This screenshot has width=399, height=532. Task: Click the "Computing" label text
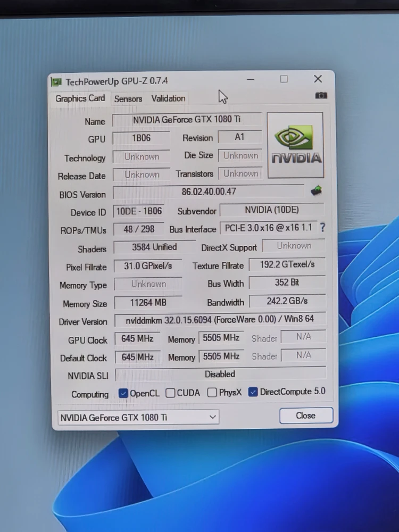[90, 394]
